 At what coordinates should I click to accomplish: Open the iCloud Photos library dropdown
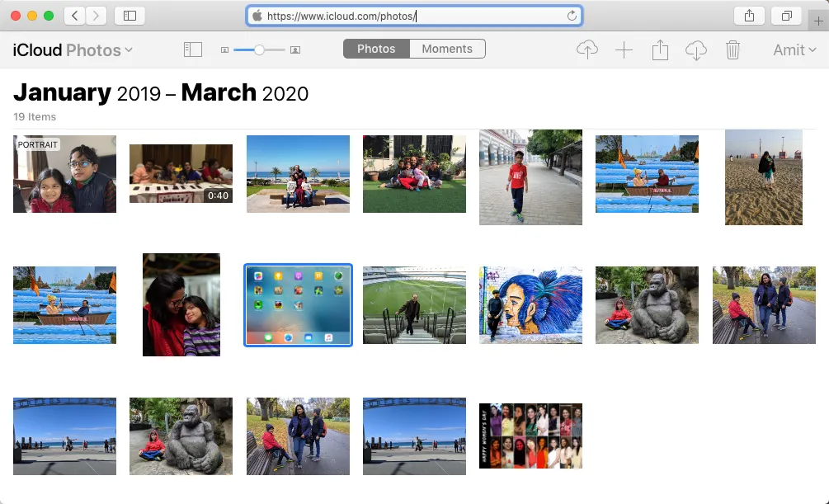pos(73,49)
